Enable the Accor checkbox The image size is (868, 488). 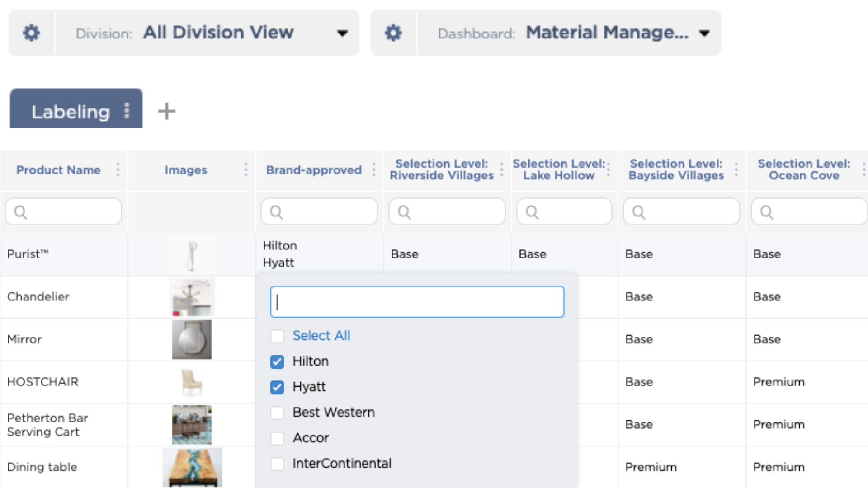pos(277,438)
